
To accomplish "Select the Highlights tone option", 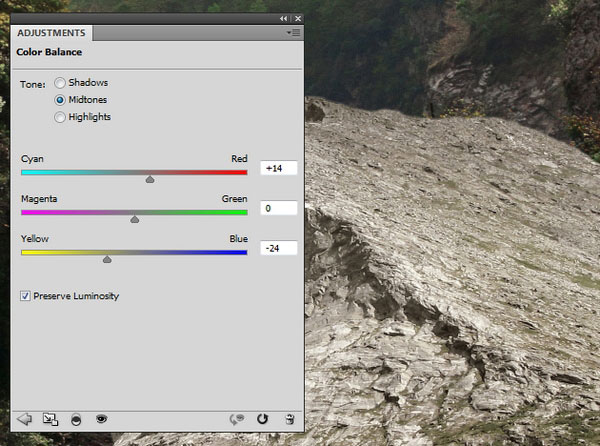I will (x=60, y=117).
